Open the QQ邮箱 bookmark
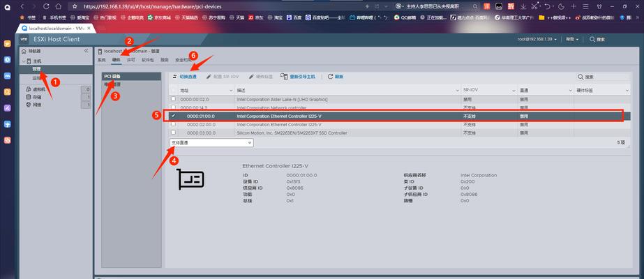 coord(405,17)
